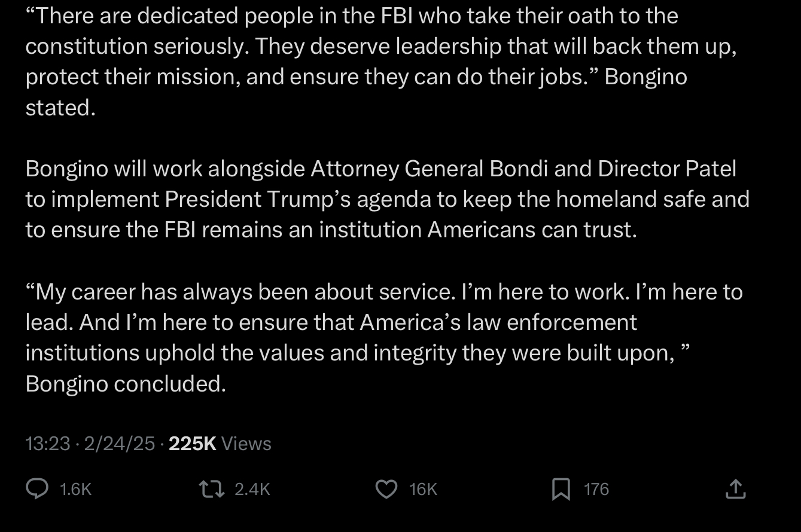View the 225K Views analytics
The width and height of the screenshot is (801, 532).
coord(220,444)
